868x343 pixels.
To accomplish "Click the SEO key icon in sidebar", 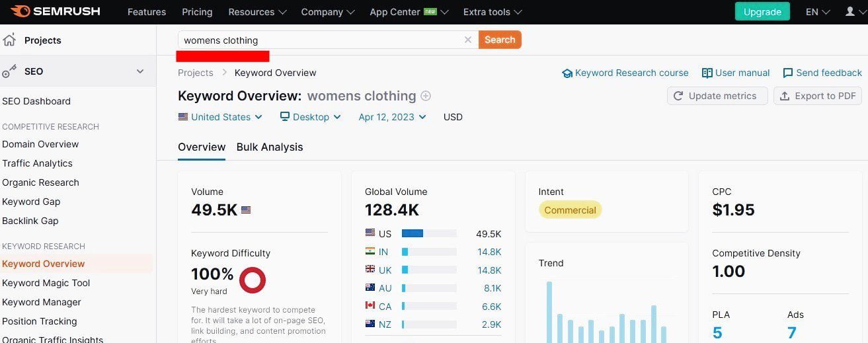I will pos(9,71).
